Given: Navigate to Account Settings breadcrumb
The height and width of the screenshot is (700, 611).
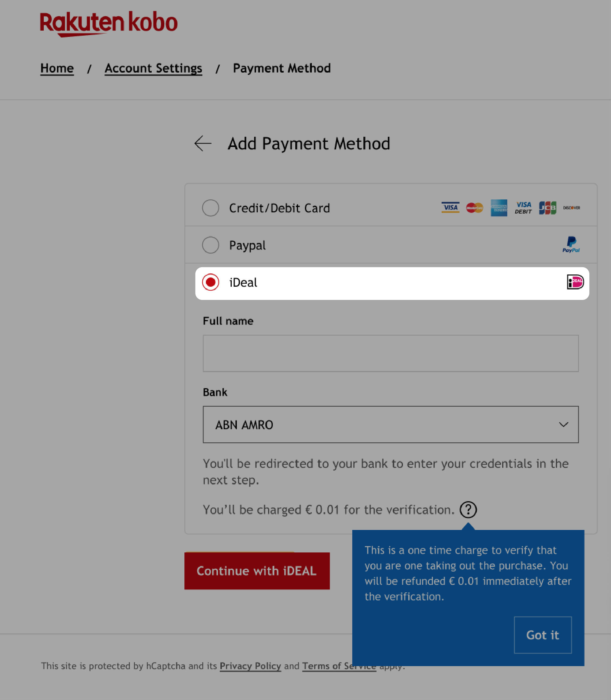Looking at the screenshot, I should (153, 68).
